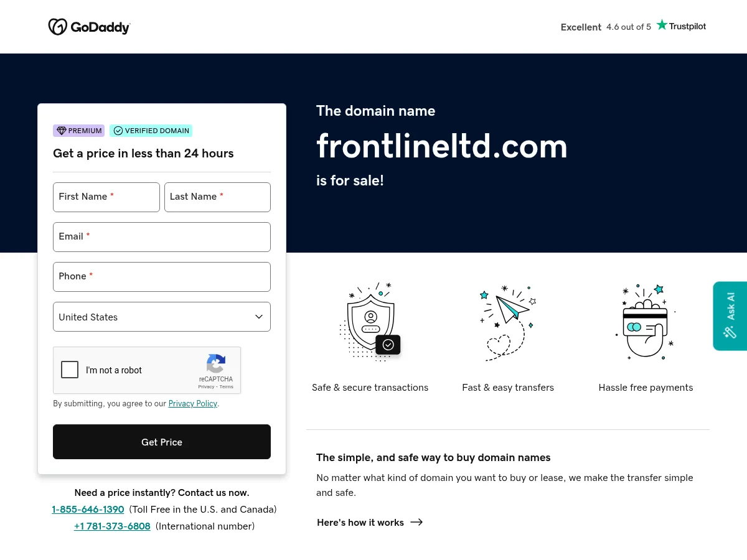Click the PREMIUM badge toggle

[x=78, y=131]
